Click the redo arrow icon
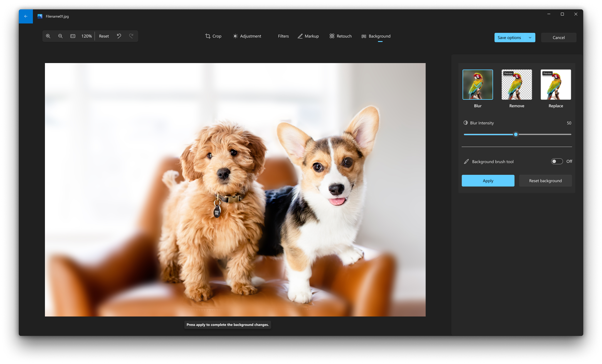Image resolution: width=602 pixels, height=364 pixels. (131, 36)
